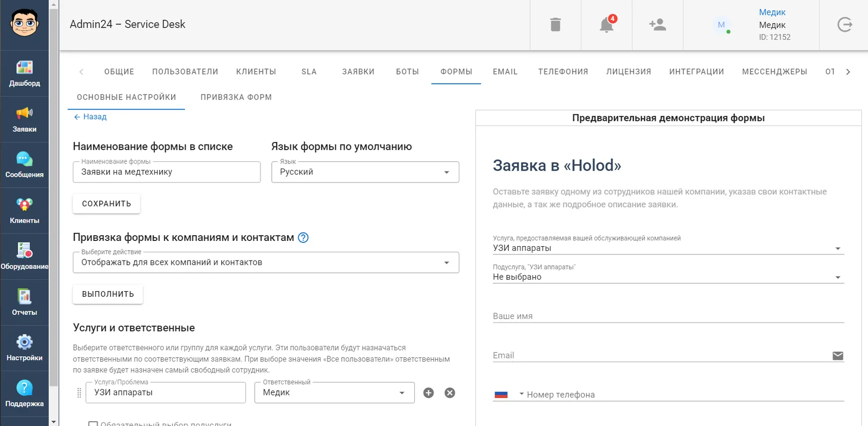868x426 pixels.
Task: Open the Язык dropdown set to Русский
Action: coord(365,172)
